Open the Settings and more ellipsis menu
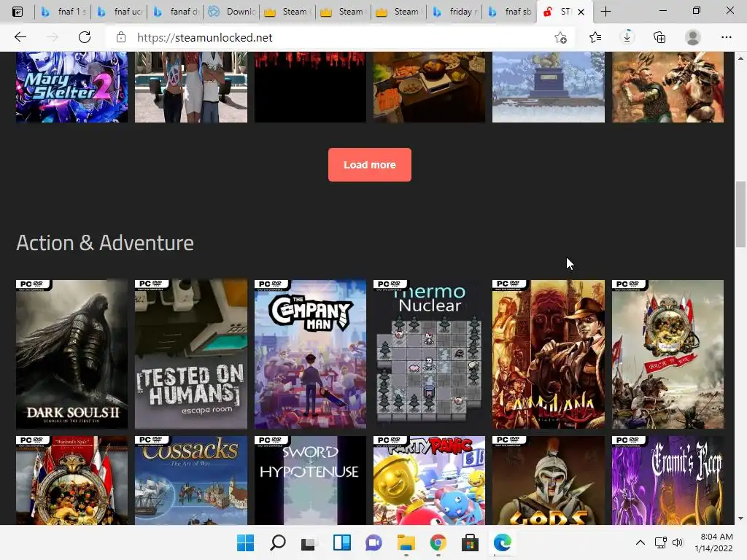Image resolution: width=747 pixels, height=560 pixels. [x=726, y=37]
